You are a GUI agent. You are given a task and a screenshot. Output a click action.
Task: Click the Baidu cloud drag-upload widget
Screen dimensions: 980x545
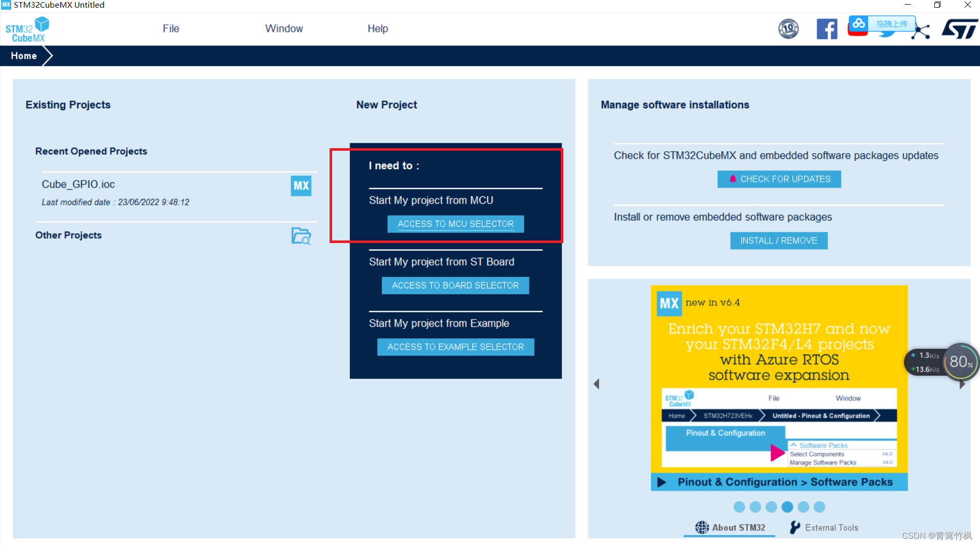(x=882, y=24)
